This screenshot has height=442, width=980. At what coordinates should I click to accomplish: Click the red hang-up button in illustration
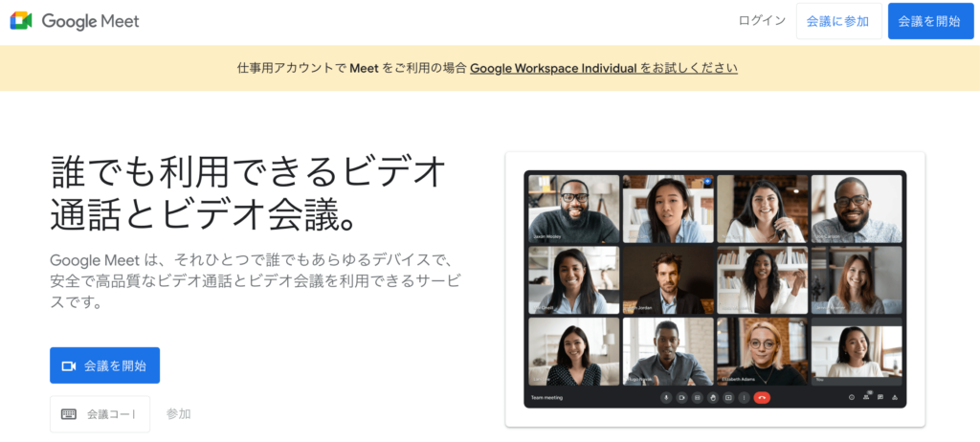(762, 398)
